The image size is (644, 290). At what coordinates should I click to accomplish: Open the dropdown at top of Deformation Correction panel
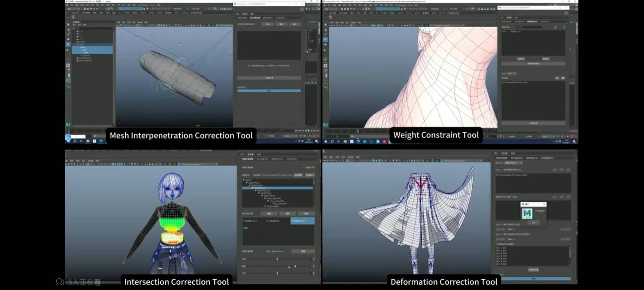click(513, 163)
